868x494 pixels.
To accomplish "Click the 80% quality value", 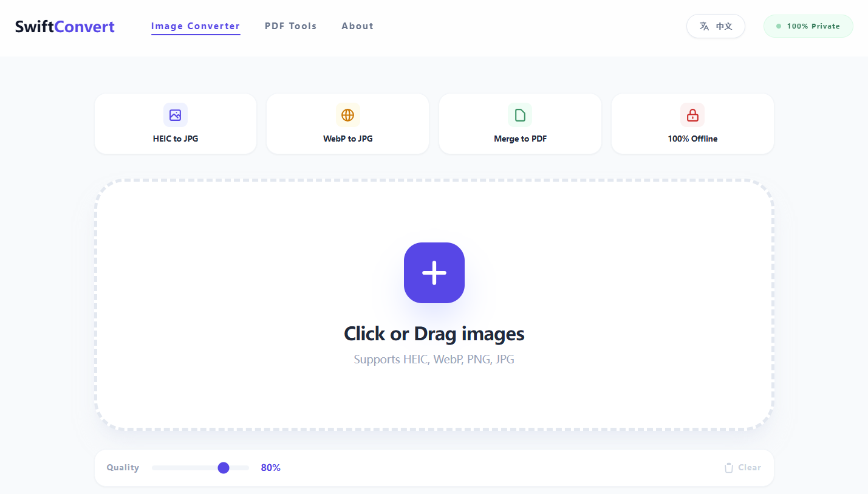I will click(x=271, y=467).
